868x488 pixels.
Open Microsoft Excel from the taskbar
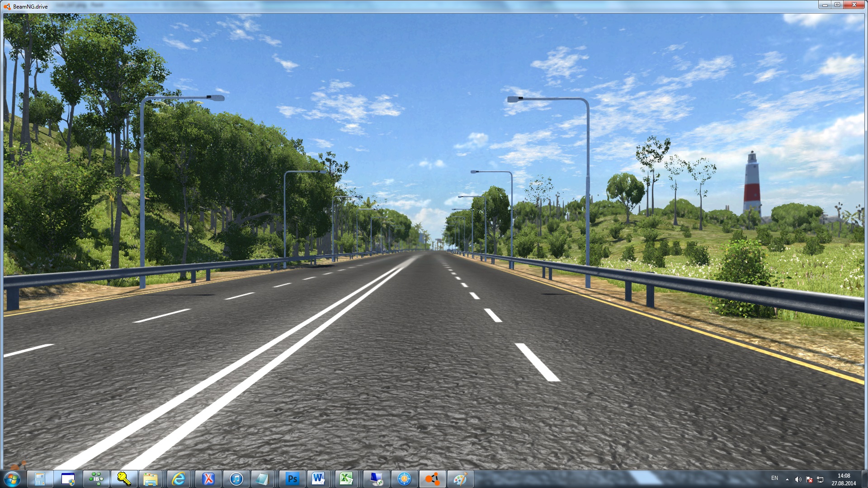[x=347, y=479]
